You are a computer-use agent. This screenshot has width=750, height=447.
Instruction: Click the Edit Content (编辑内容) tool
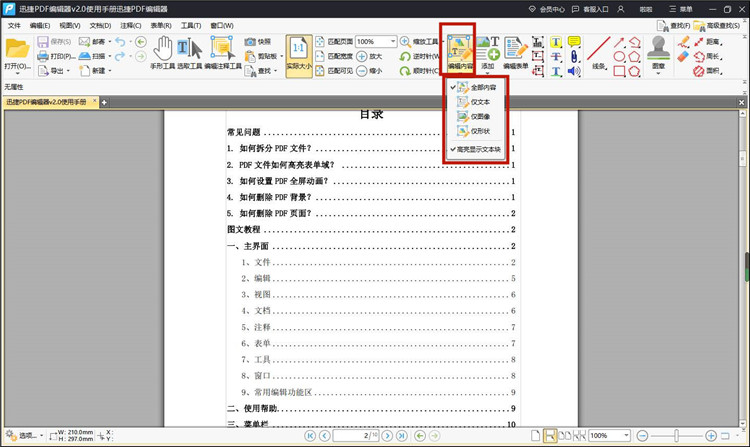pos(460,53)
